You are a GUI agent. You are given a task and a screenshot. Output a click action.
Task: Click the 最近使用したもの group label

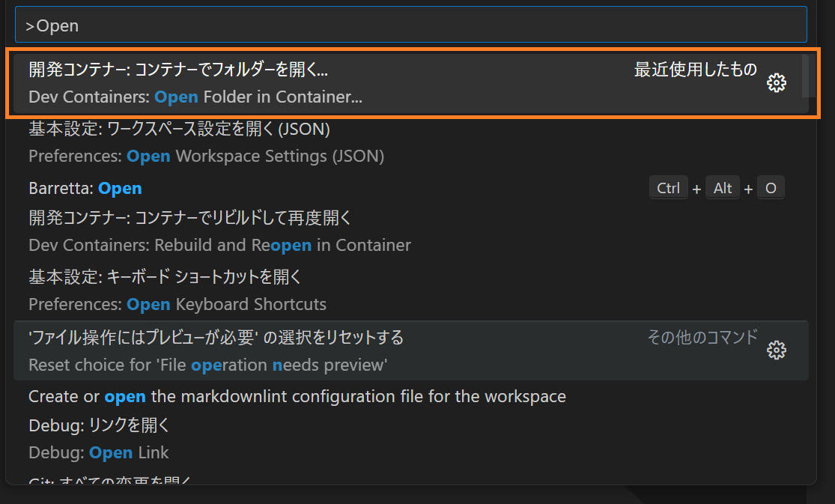(695, 70)
